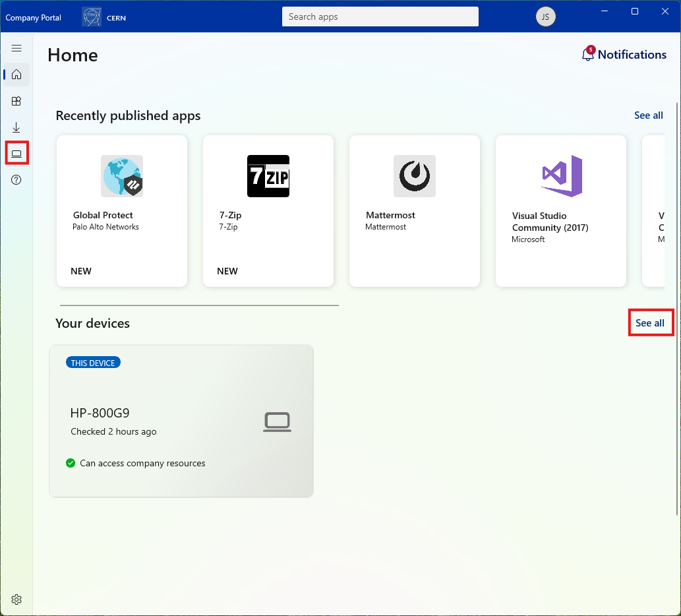
Task: Click the NEW label on 7-Zip card
Action: coord(227,271)
